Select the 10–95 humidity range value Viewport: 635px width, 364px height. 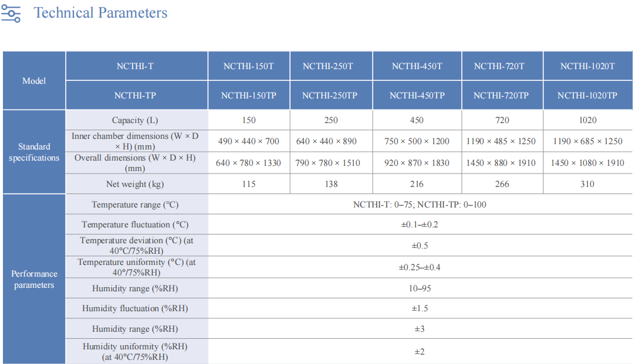[419, 288]
